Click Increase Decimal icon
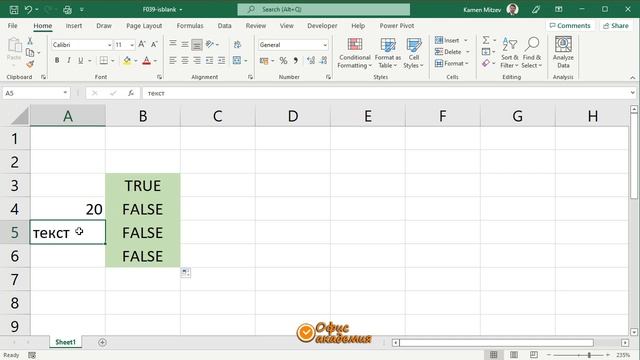Viewport: 640px width, 360px height. point(311,61)
